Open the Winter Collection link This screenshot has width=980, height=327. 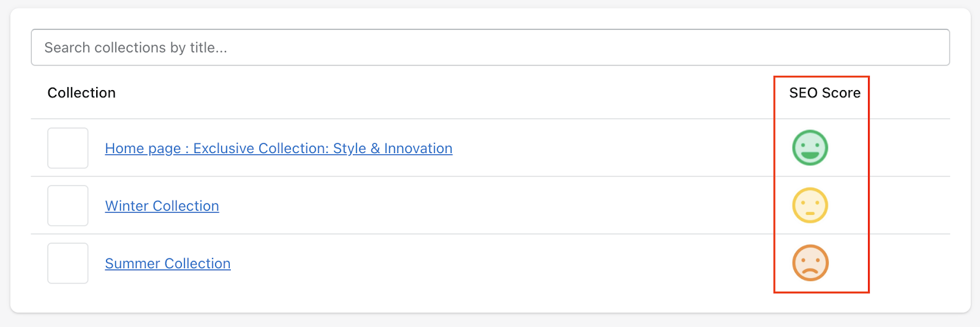[162, 206]
